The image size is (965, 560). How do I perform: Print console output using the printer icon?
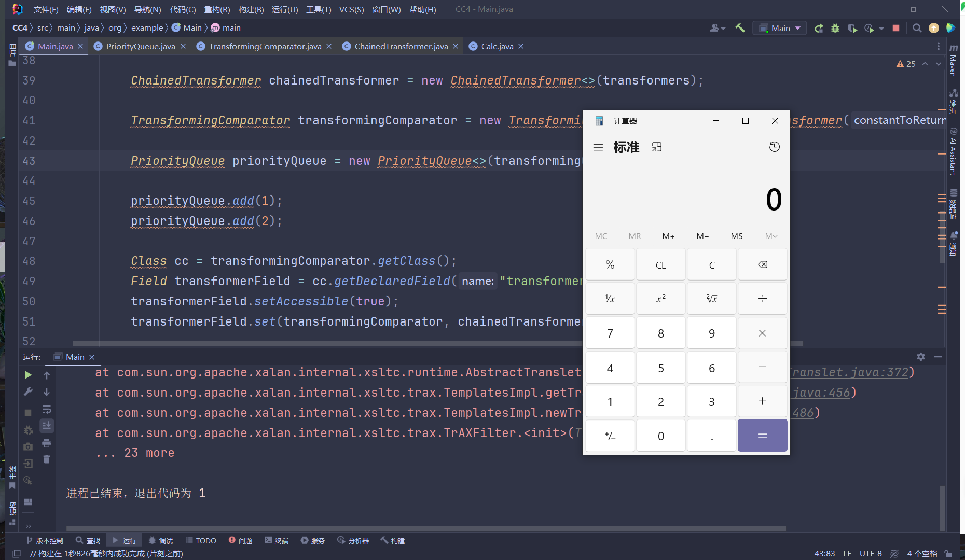pyautogui.click(x=47, y=444)
